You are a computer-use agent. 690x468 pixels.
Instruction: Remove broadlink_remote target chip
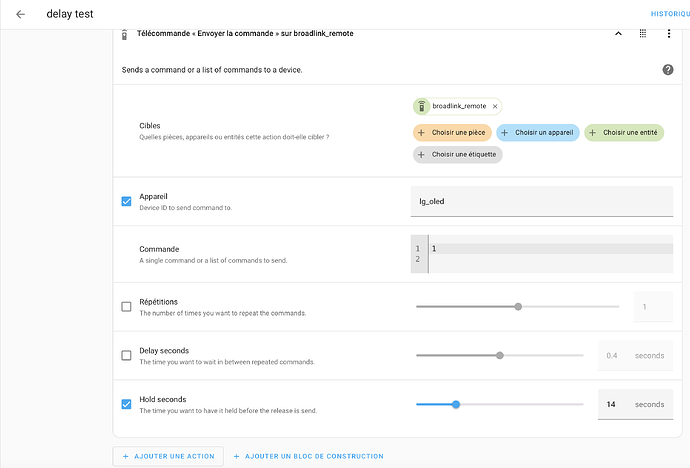click(495, 106)
